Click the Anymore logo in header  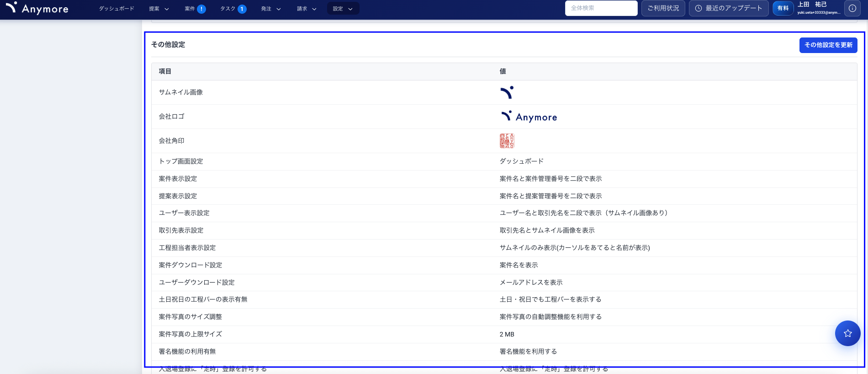coord(37,8)
